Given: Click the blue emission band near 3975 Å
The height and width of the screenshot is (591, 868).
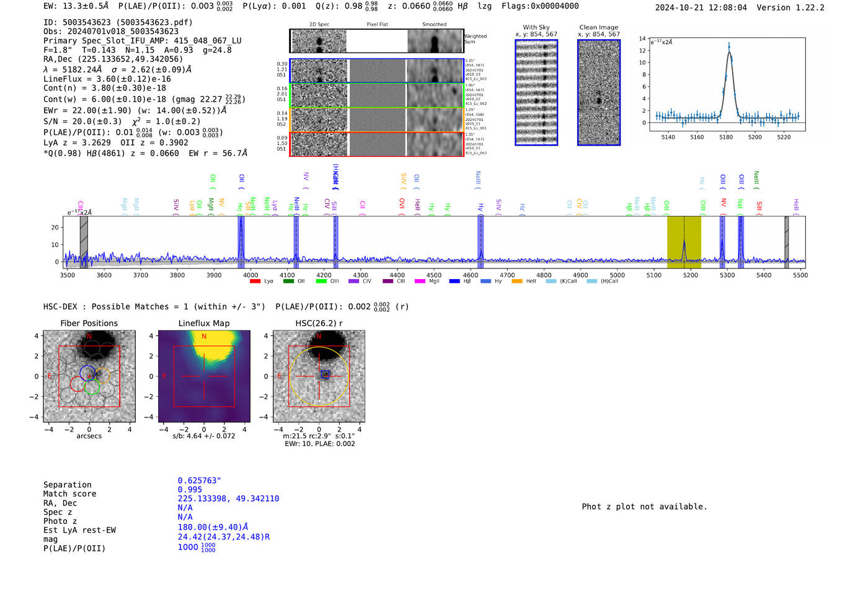Looking at the screenshot, I should click(241, 242).
